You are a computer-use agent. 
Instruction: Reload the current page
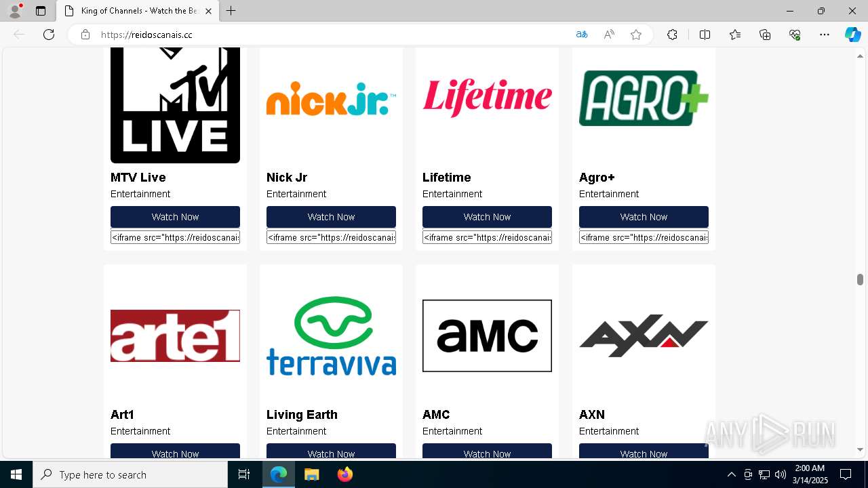coord(49,35)
